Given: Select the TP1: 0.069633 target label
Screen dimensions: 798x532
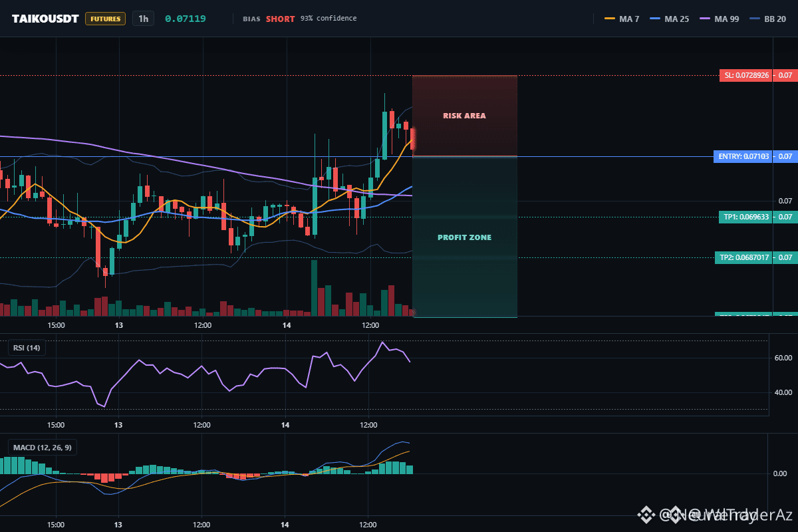Looking at the screenshot, I should pyautogui.click(x=747, y=217).
